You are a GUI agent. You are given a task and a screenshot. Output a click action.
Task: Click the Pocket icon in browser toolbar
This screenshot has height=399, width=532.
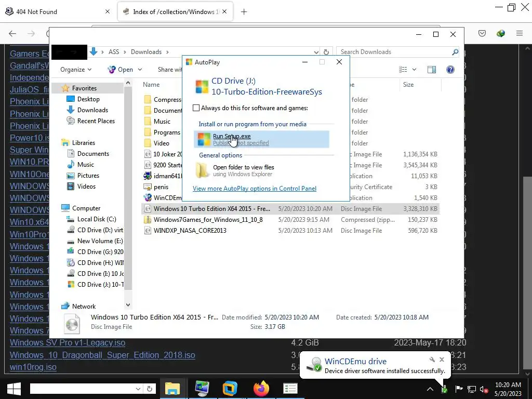pyautogui.click(x=482, y=33)
